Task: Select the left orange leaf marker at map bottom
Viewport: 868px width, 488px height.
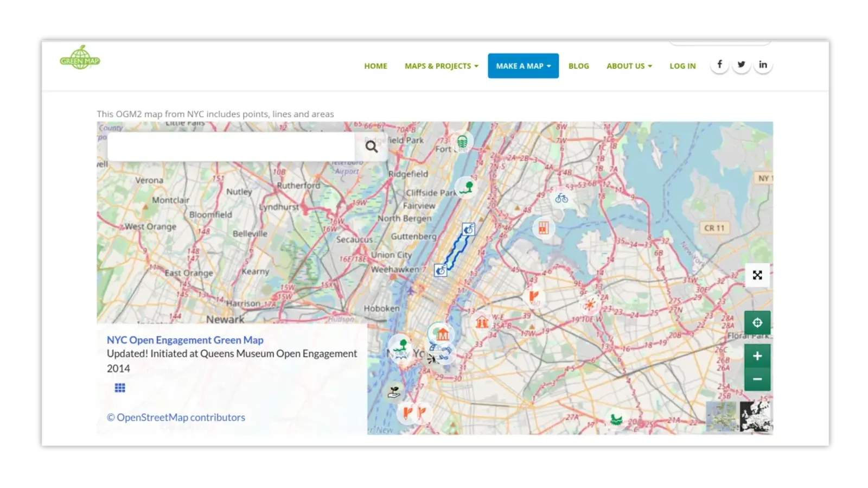Action: 407,413
